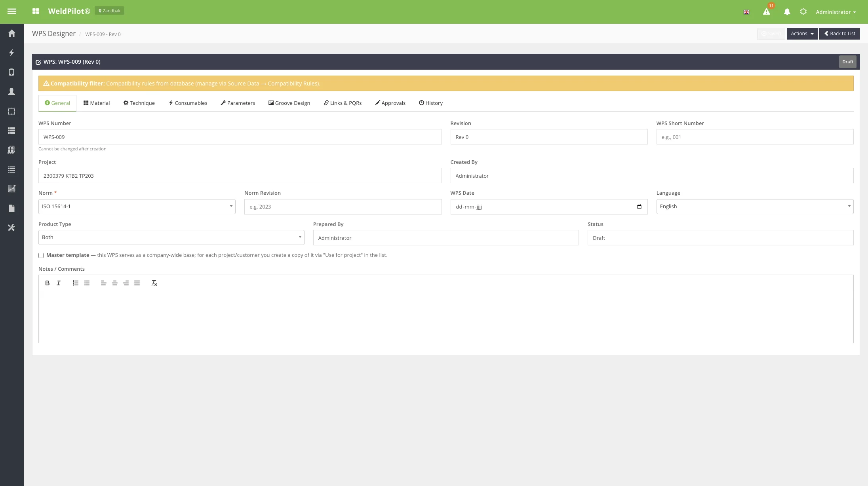This screenshot has height=486, width=868.
Task: Click the Project input field
Action: [240, 176]
